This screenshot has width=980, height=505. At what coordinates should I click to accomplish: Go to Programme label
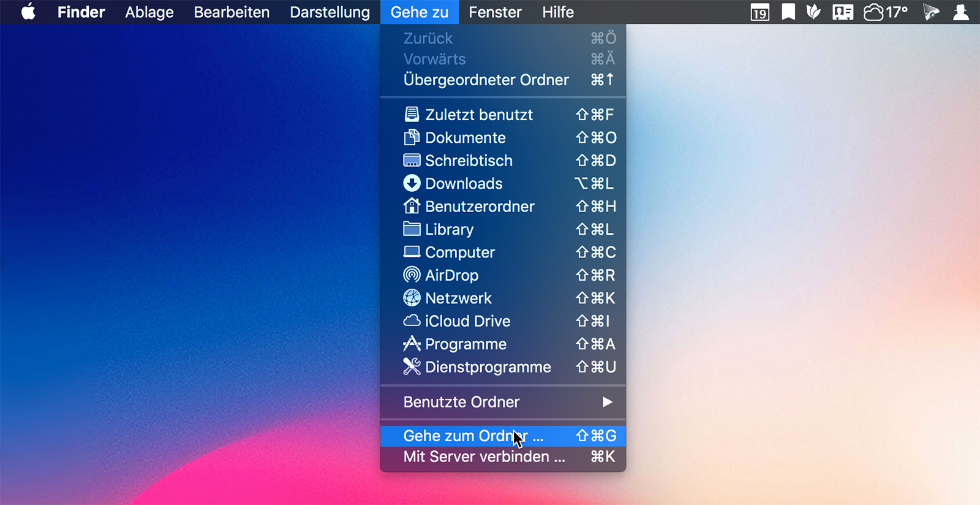[x=466, y=344]
